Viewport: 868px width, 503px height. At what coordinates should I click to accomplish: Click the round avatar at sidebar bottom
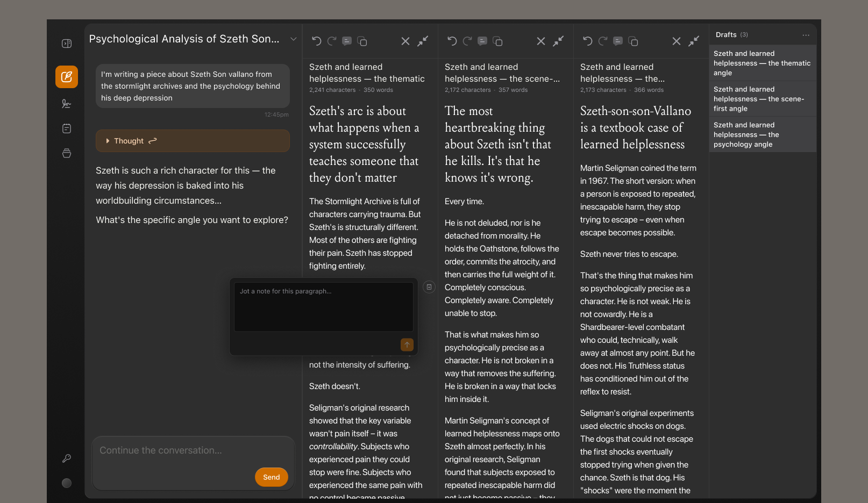coord(67,483)
